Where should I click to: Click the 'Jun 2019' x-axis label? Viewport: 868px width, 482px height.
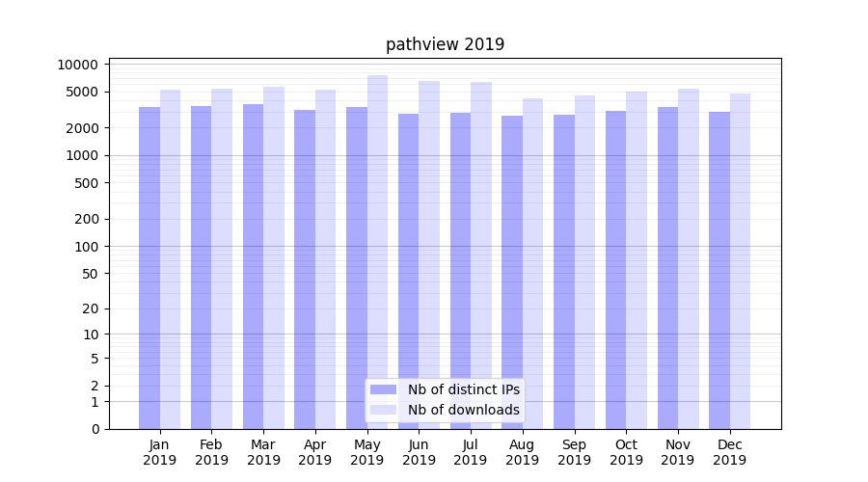coord(419,452)
